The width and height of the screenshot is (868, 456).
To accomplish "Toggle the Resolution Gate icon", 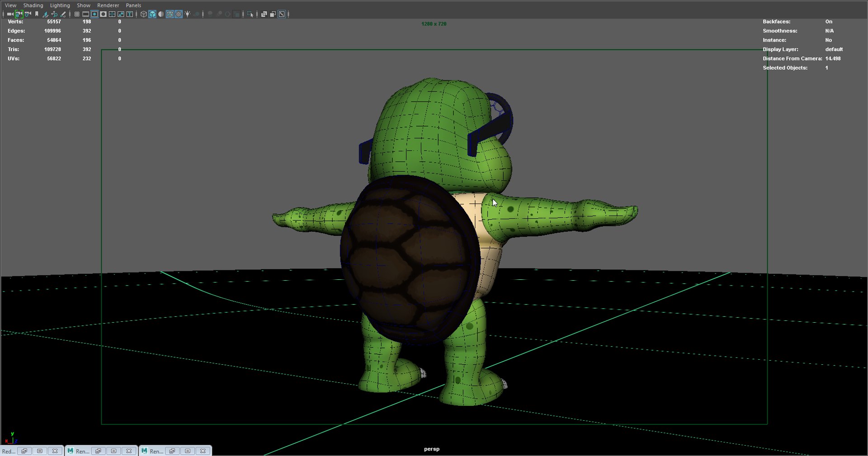I will (94, 14).
